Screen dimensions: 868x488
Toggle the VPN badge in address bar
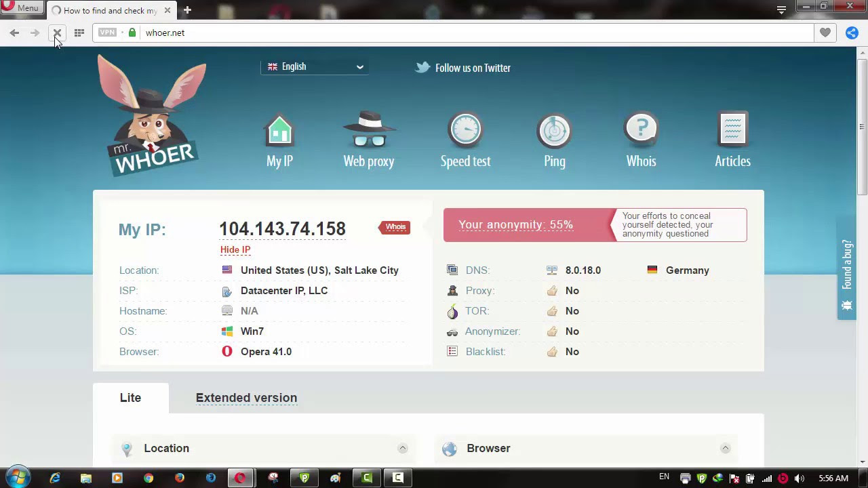click(108, 33)
